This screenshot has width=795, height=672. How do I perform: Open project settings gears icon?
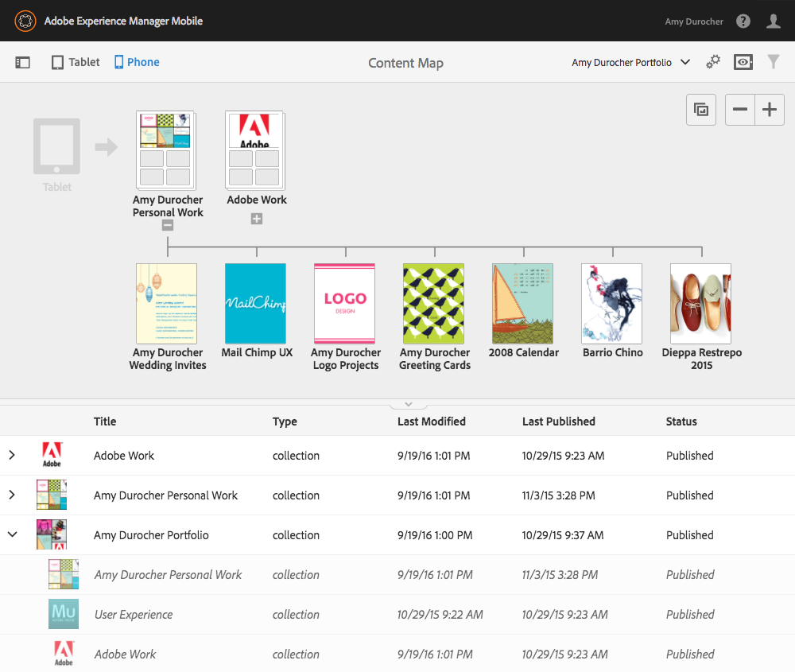(x=713, y=62)
